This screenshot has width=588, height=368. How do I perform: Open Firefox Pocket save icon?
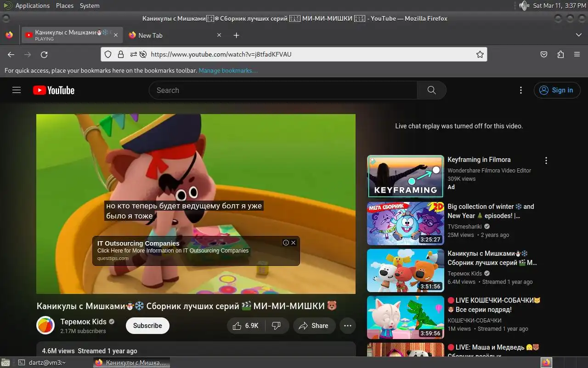pyautogui.click(x=544, y=54)
